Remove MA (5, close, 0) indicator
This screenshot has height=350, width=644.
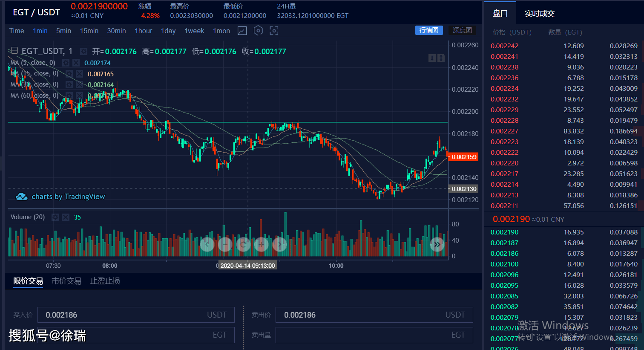[x=76, y=63]
